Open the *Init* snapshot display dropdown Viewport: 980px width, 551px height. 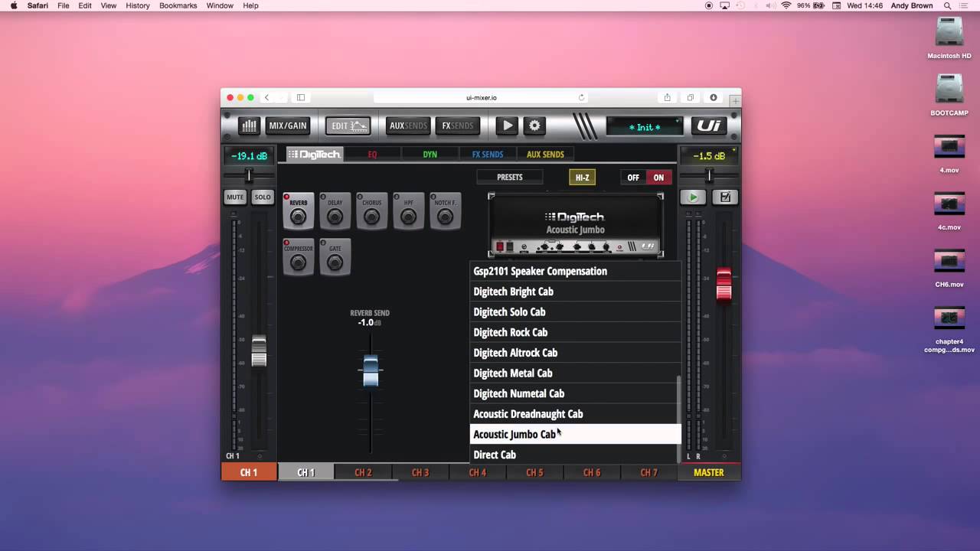coord(644,126)
